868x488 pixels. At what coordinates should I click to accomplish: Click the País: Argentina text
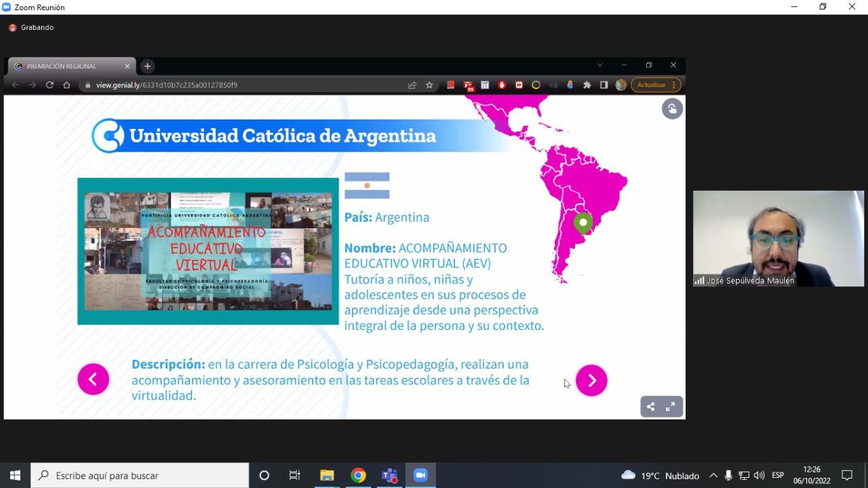(x=387, y=217)
